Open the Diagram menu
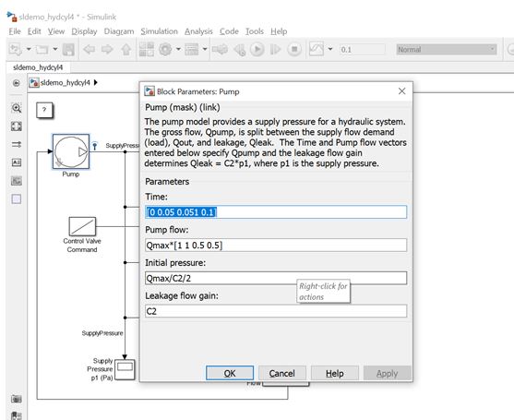Viewport: 514px width, 420px height. (119, 31)
